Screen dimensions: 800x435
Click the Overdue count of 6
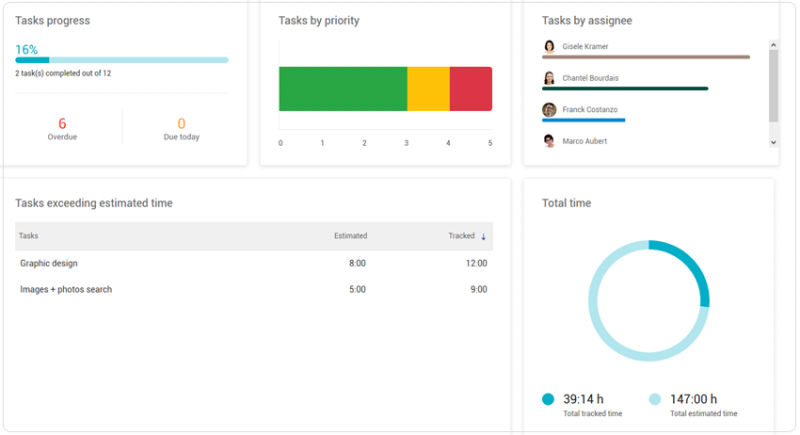62,123
